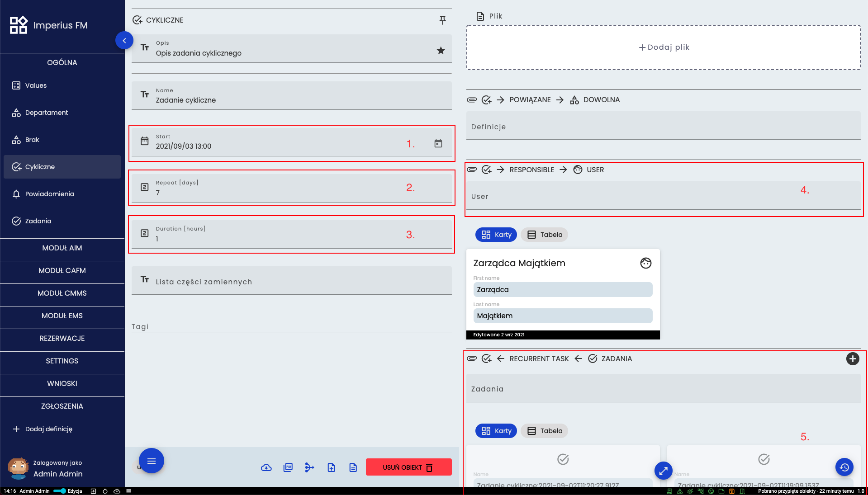Image resolution: width=868 pixels, height=495 pixels.
Task: Click the face icon on Zarządca Majątkiem card
Action: [x=645, y=263]
